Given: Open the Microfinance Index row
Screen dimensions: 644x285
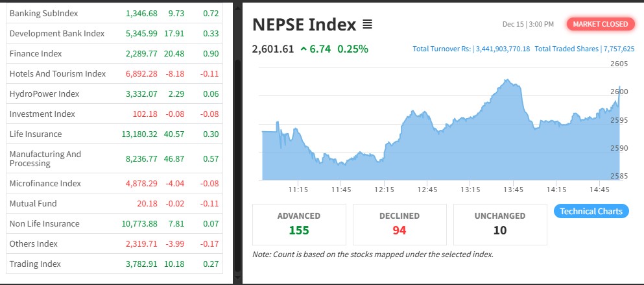Looking at the screenshot, I should pos(45,183).
